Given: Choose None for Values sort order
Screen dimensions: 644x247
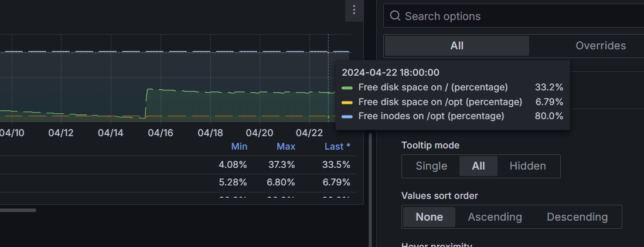Looking at the screenshot, I should coord(429,217).
